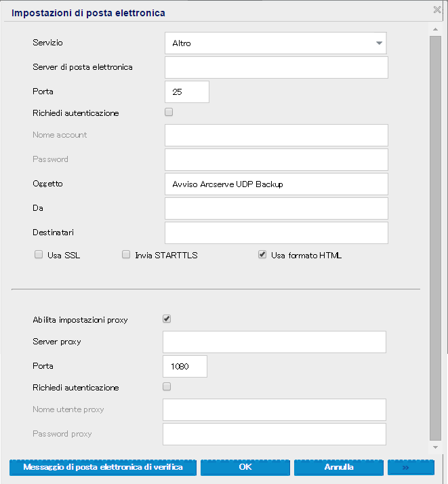Click the double-arrow expand button
448x484 pixels.
[x=411, y=468]
